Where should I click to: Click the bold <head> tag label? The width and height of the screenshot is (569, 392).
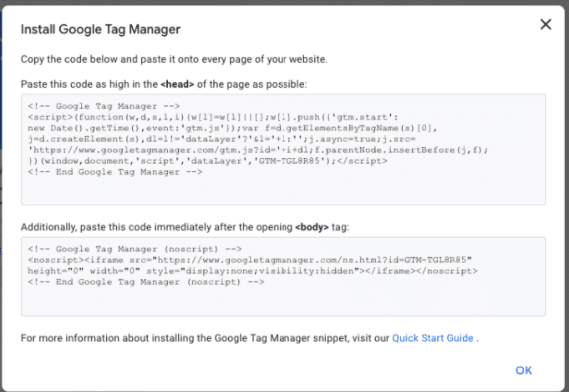pos(177,84)
